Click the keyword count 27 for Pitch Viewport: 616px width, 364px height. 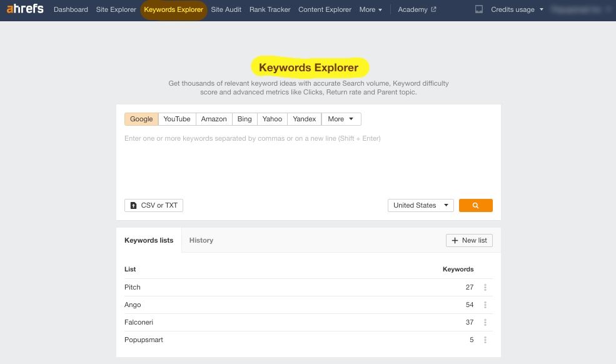[x=470, y=287]
